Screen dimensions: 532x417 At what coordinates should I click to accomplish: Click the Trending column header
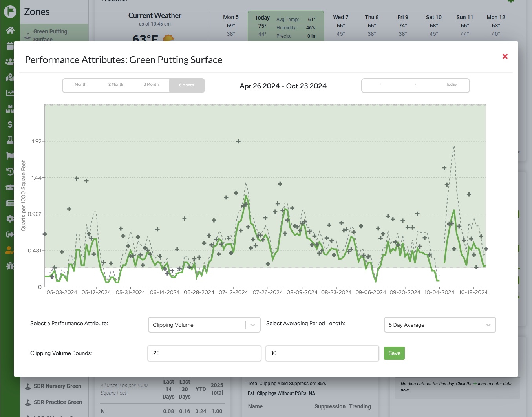coord(360,407)
